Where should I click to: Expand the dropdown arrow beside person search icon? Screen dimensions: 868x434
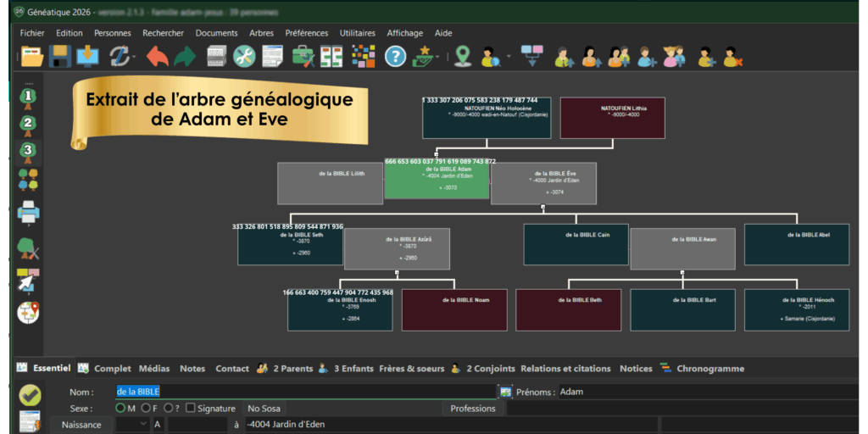[x=509, y=57]
